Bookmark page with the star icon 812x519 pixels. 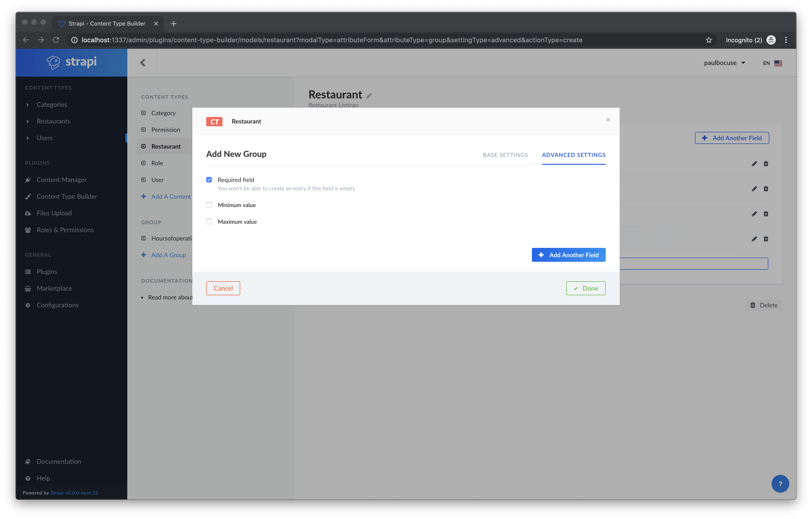[708, 40]
